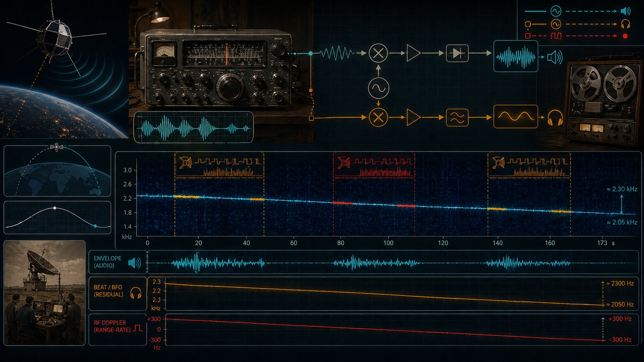644x362 pixels.
Task: Toggle the muted-satellite icon on the red burst marker
Action: point(344,163)
